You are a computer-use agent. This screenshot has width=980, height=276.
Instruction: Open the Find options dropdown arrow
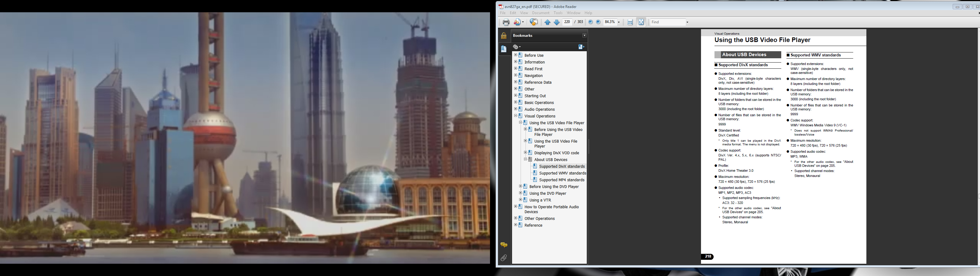click(687, 22)
